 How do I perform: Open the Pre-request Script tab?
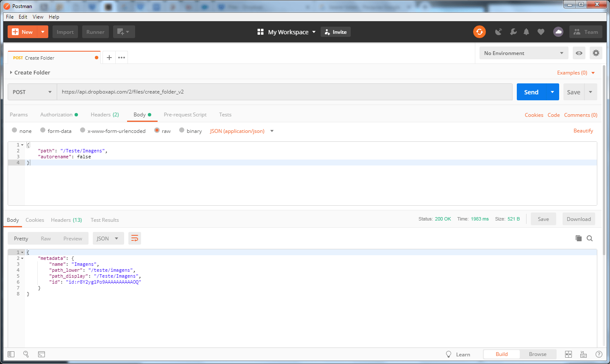pos(185,115)
